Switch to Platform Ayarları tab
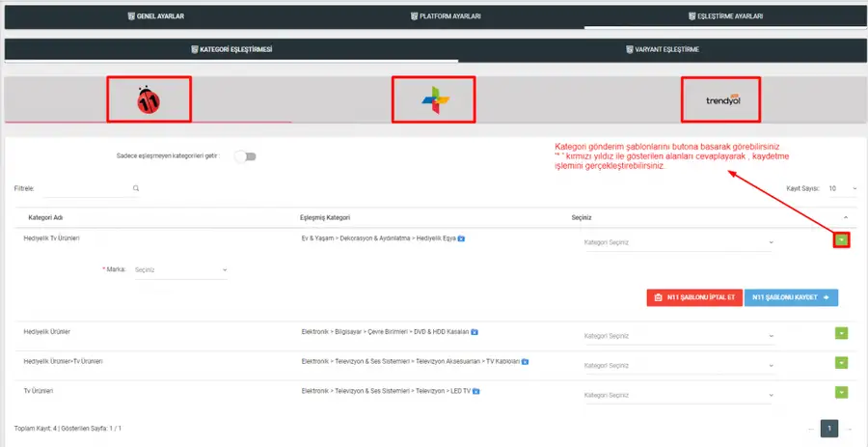The width and height of the screenshot is (868, 447). click(445, 16)
